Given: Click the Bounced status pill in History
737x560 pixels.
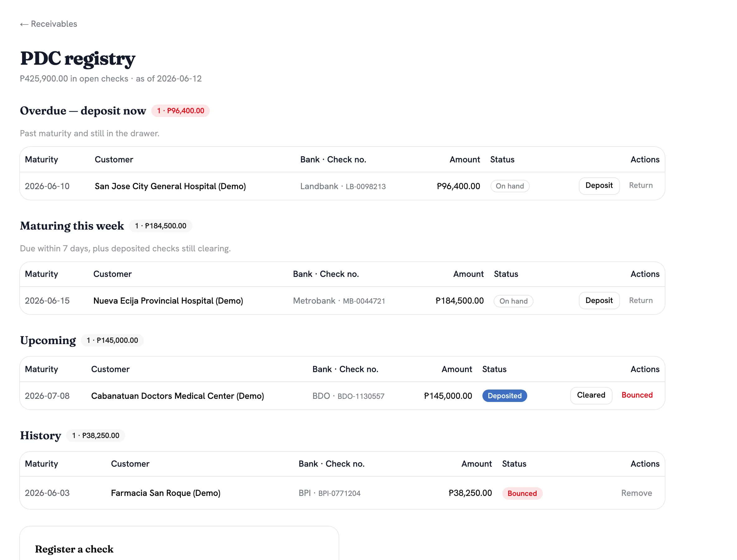Looking at the screenshot, I should click(522, 493).
